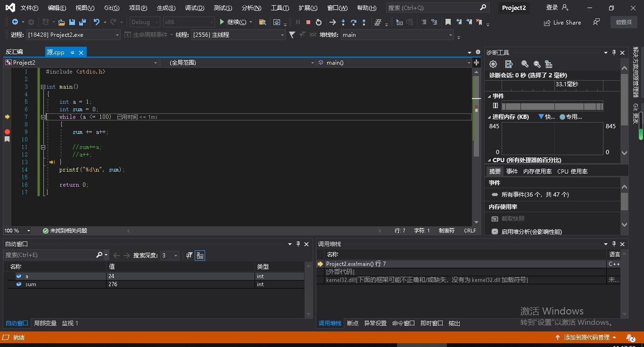Navigate backward with the blue arrow

[15, 22]
